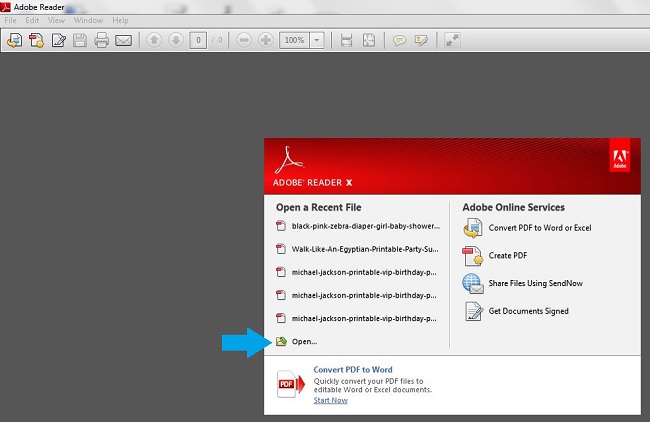Click the Start Now link
This screenshot has width=650, height=422.
click(x=330, y=400)
